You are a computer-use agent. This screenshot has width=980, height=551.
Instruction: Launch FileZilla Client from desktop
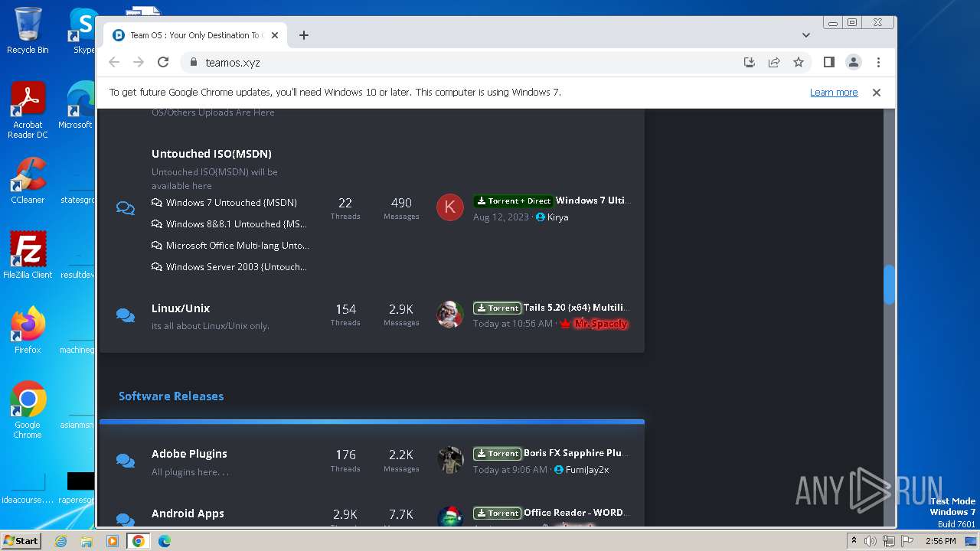28,255
